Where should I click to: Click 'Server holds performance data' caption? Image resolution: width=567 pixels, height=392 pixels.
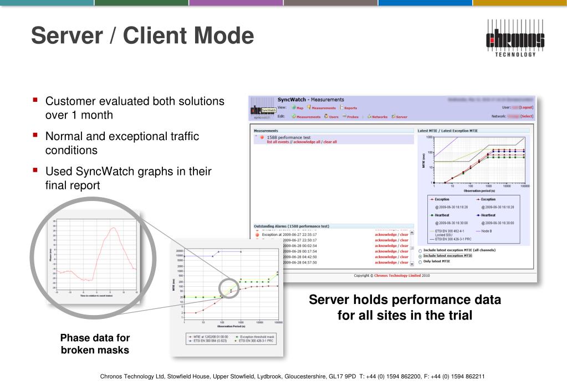405,307
